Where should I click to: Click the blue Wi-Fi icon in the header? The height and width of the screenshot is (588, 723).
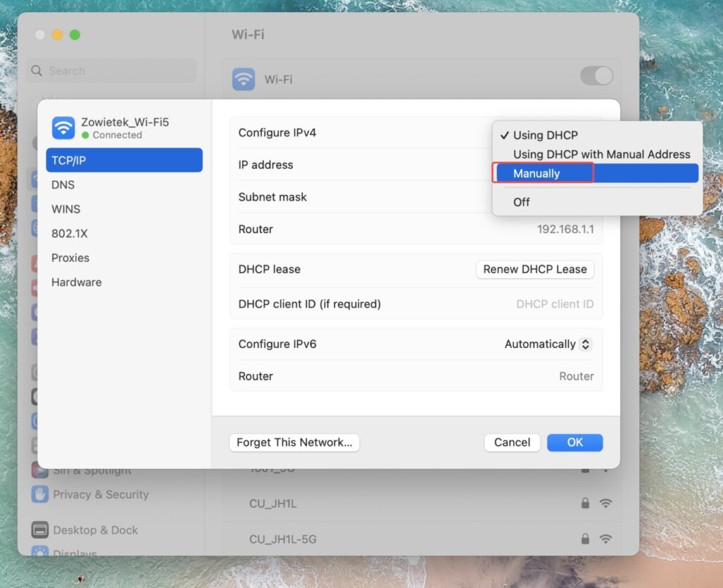(x=242, y=79)
